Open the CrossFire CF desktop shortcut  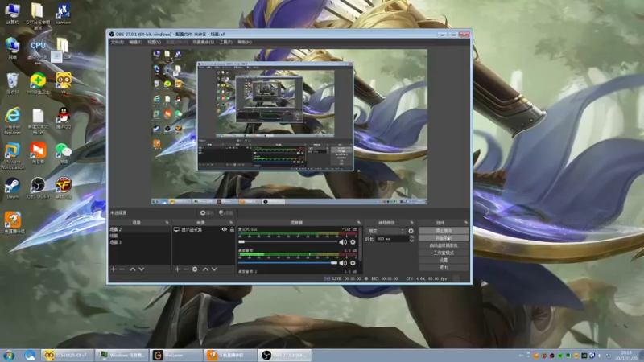coord(64,188)
